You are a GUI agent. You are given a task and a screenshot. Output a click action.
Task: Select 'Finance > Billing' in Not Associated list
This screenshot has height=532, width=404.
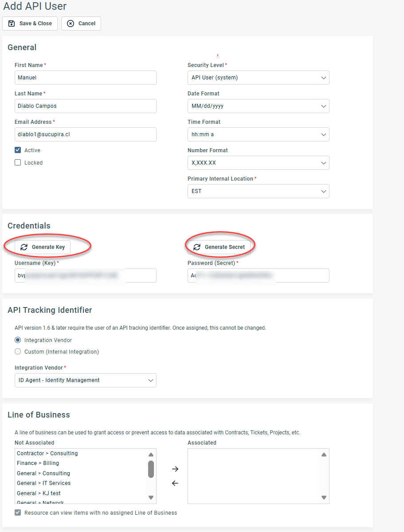[x=38, y=463]
